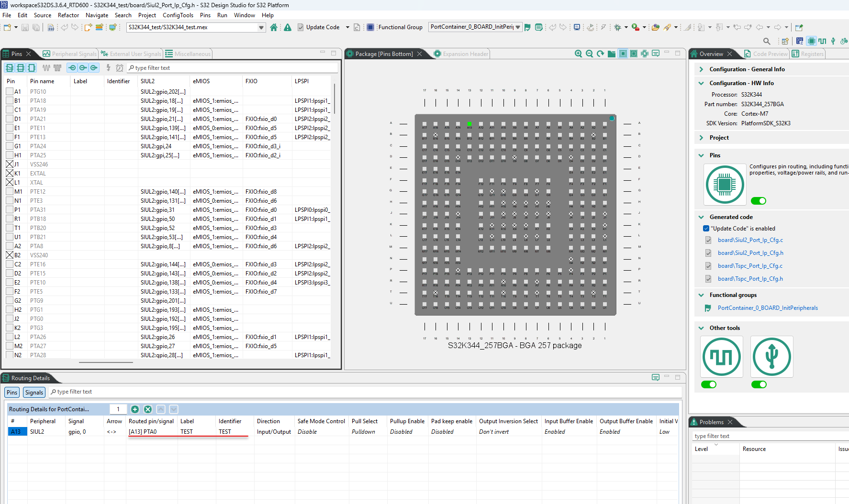
Task: Open the Peripherals tool USB icon in perspective bar
Action: pos(833,41)
